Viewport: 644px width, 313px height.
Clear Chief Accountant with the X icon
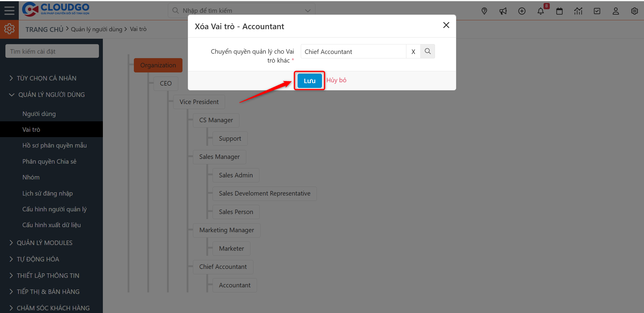[x=413, y=51]
